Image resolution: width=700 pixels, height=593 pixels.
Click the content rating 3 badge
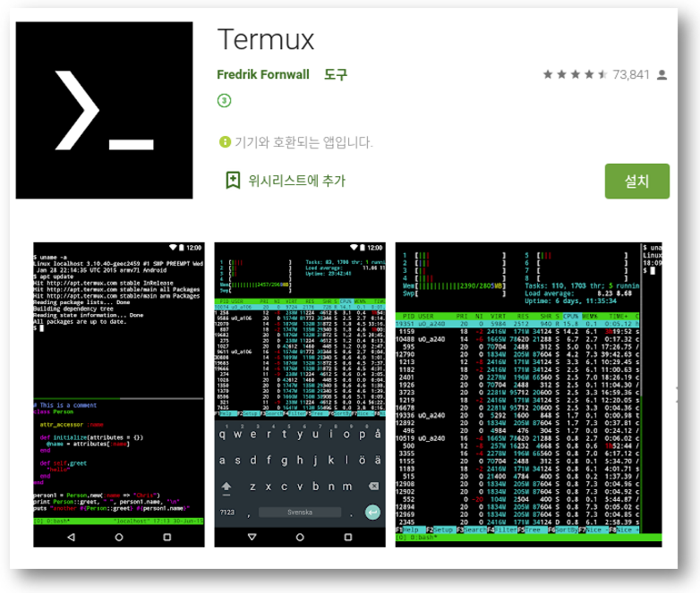tap(224, 100)
